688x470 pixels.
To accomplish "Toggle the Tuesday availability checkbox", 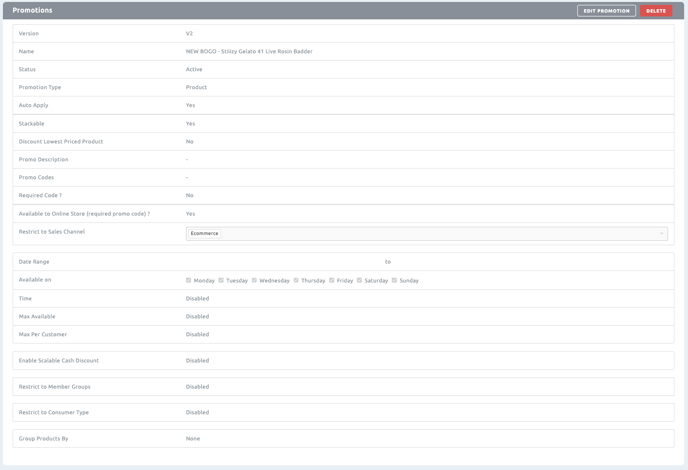I will (x=221, y=280).
